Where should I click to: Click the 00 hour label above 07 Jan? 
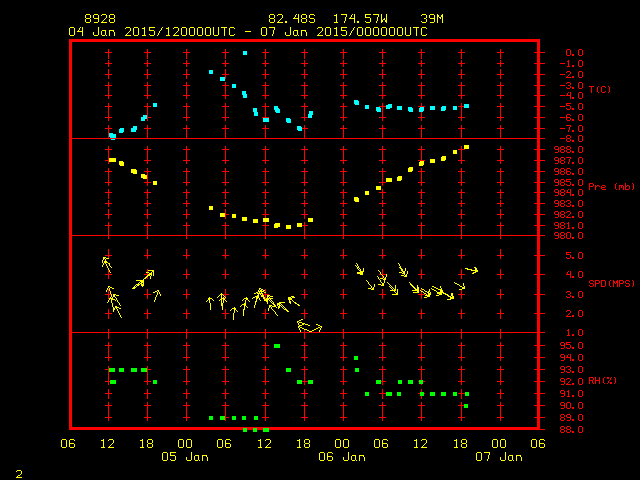click(x=499, y=443)
